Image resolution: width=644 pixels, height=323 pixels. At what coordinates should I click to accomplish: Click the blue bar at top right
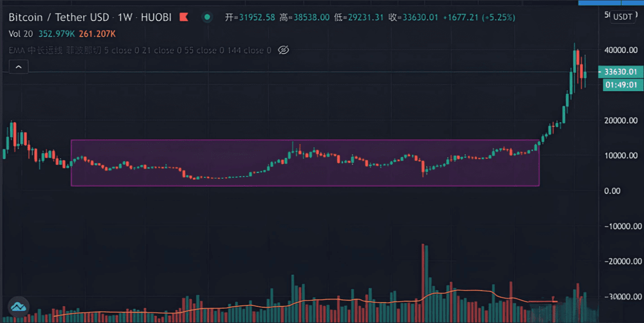tap(611, 2)
